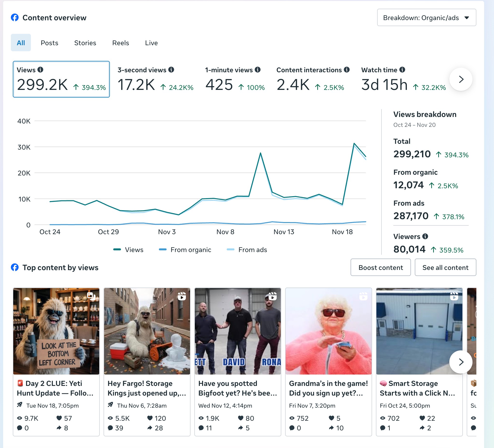Open the Smart Storage garage thumbnail

coord(419,331)
